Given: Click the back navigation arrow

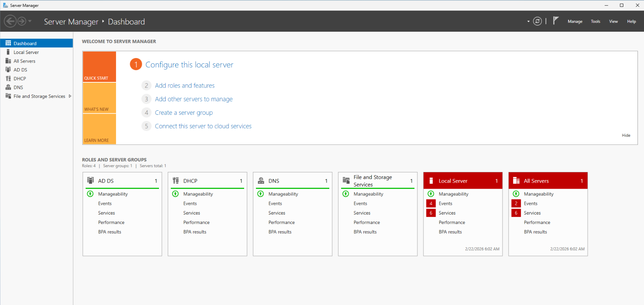Looking at the screenshot, I should tap(10, 21).
